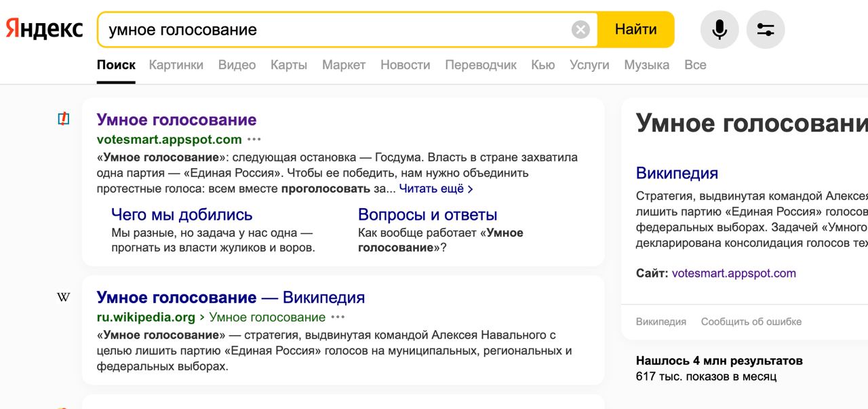Open first result title Умное голосование

coord(176,120)
